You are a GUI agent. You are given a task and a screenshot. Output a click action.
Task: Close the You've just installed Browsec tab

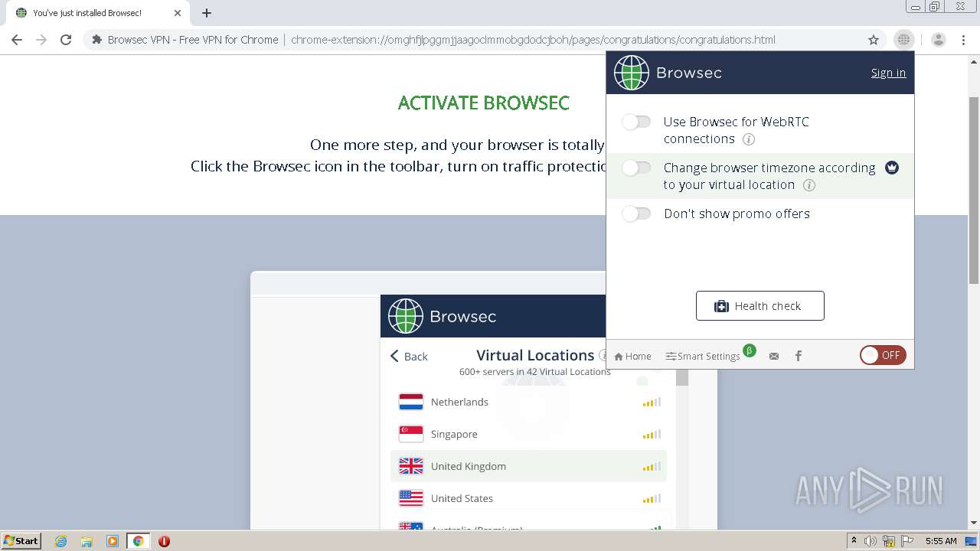[x=177, y=13]
